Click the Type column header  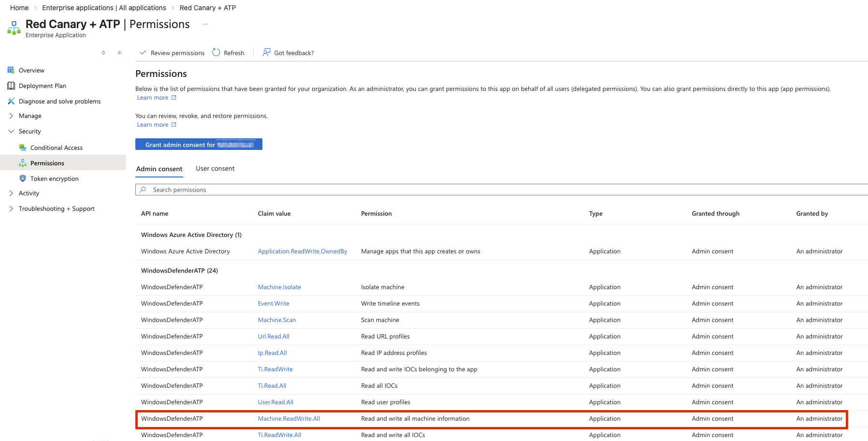596,213
